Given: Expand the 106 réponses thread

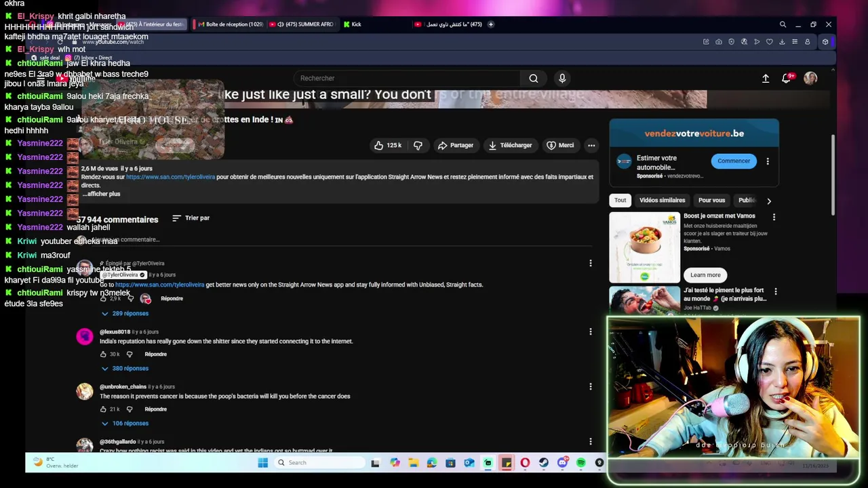Looking at the screenshot, I should click(125, 424).
